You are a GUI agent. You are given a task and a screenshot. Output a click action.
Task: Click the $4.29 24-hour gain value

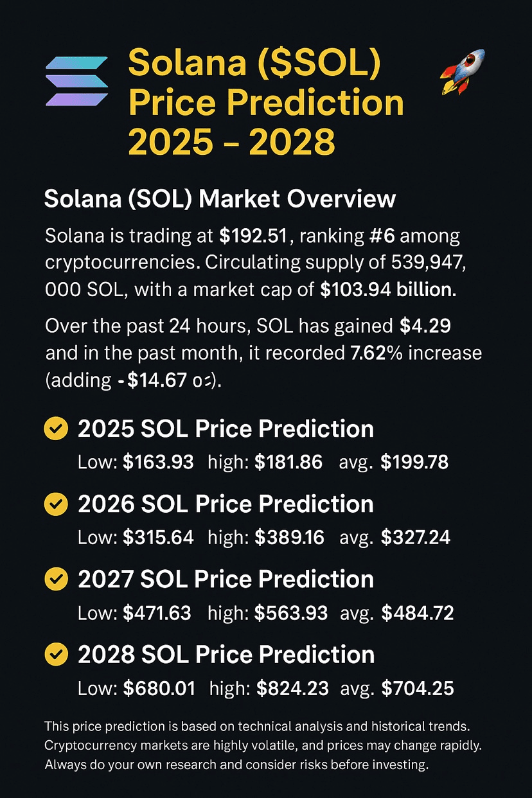425,326
